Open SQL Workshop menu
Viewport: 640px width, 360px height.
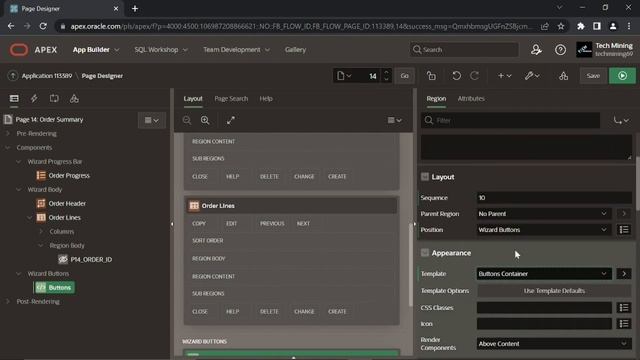pos(161,50)
